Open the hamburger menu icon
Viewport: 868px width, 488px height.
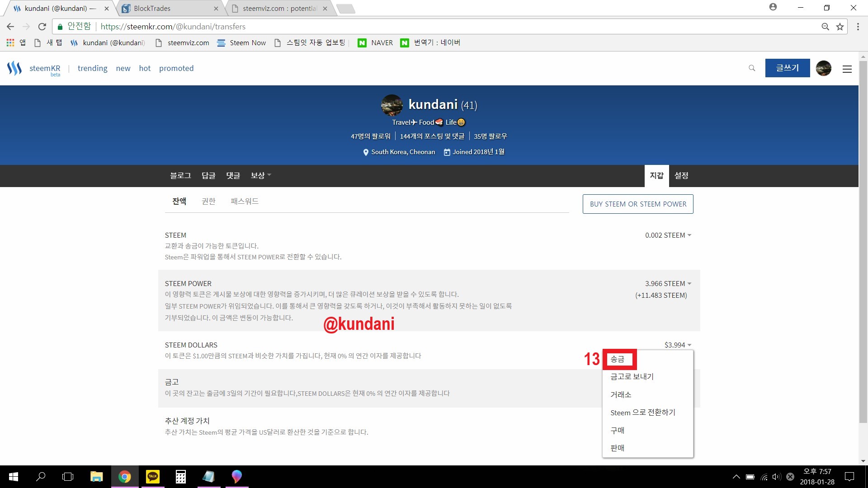847,69
